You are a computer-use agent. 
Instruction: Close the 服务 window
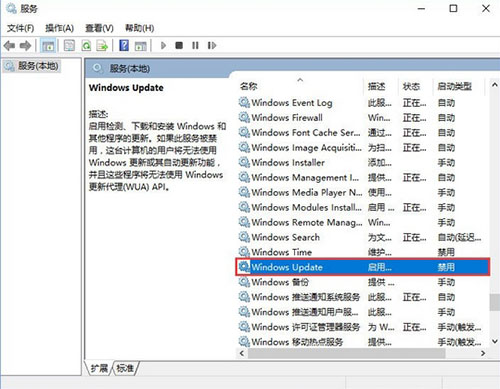pyautogui.click(x=486, y=9)
